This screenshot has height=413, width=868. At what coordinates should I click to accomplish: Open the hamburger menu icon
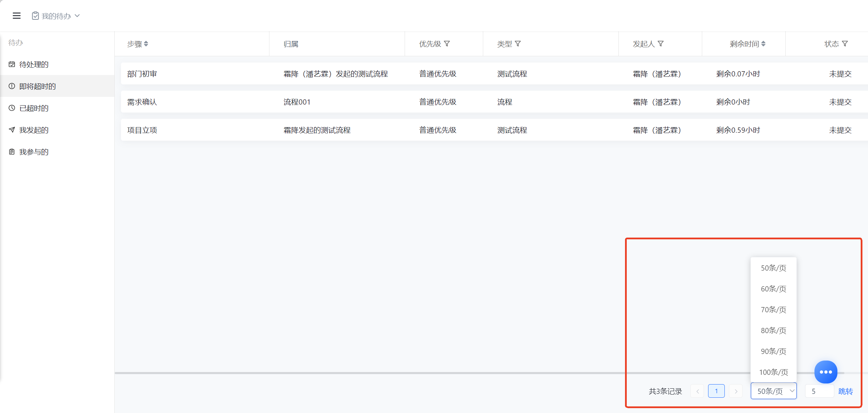click(x=17, y=16)
